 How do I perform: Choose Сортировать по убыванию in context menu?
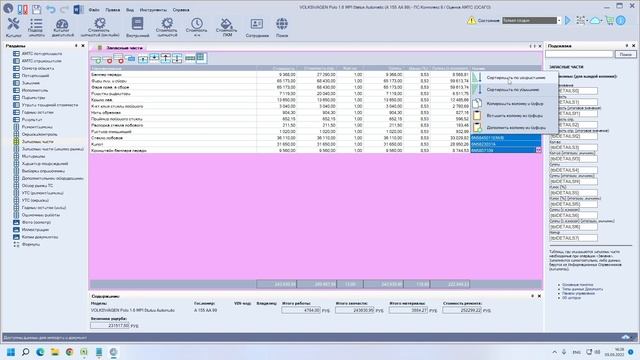click(515, 89)
